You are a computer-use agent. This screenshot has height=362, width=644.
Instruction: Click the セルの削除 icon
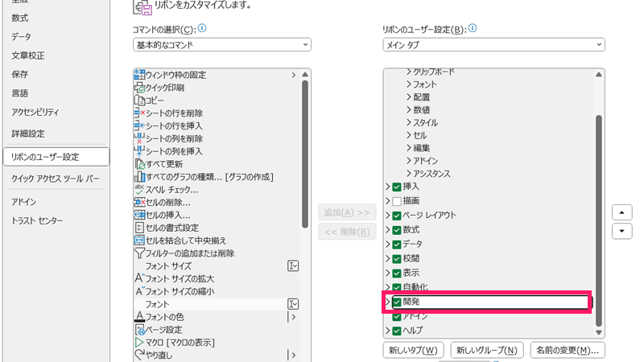139,202
